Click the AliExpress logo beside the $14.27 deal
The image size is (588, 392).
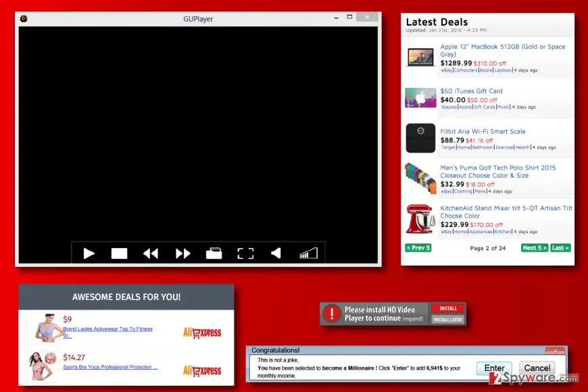click(x=202, y=370)
